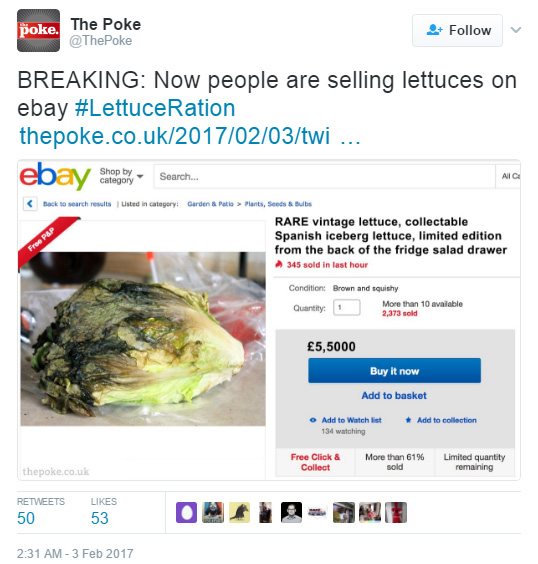Open the #LettuceRation hashtag
Viewport: 538px width, 564px height.
pyautogui.click(x=155, y=108)
